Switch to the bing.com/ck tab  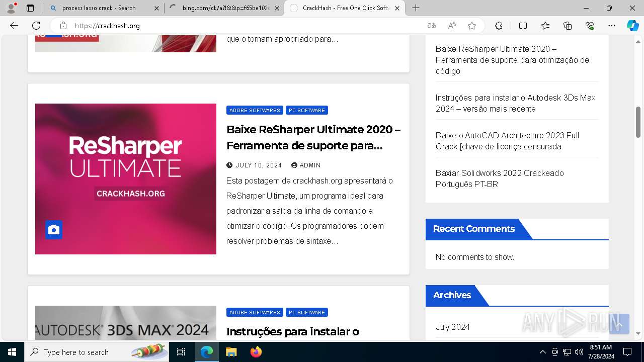click(224, 8)
